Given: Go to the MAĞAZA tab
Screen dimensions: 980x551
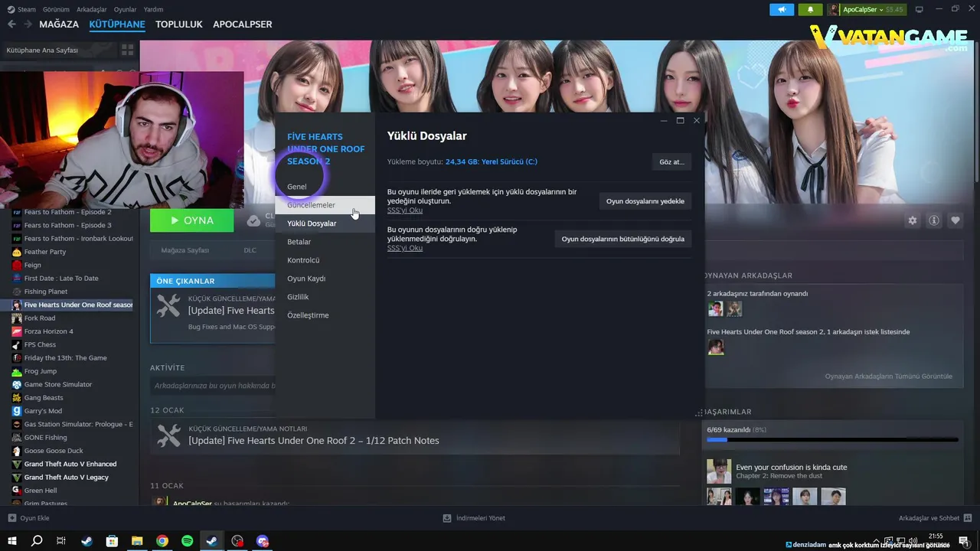Looking at the screenshot, I should (x=59, y=24).
